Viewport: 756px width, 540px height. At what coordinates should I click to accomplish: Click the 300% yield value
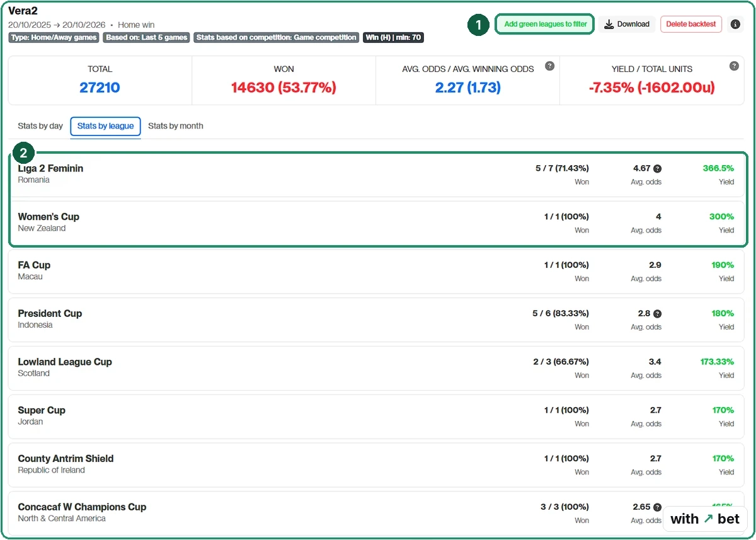click(x=721, y=217)
